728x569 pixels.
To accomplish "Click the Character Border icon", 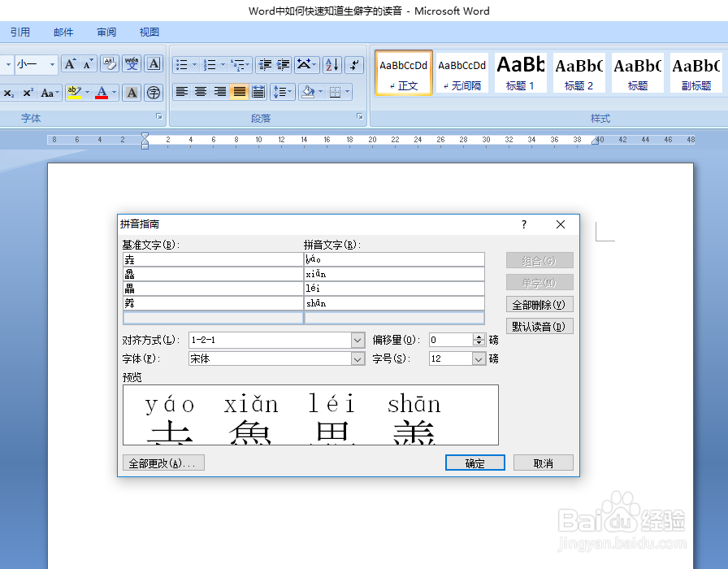I will point(154,64).
